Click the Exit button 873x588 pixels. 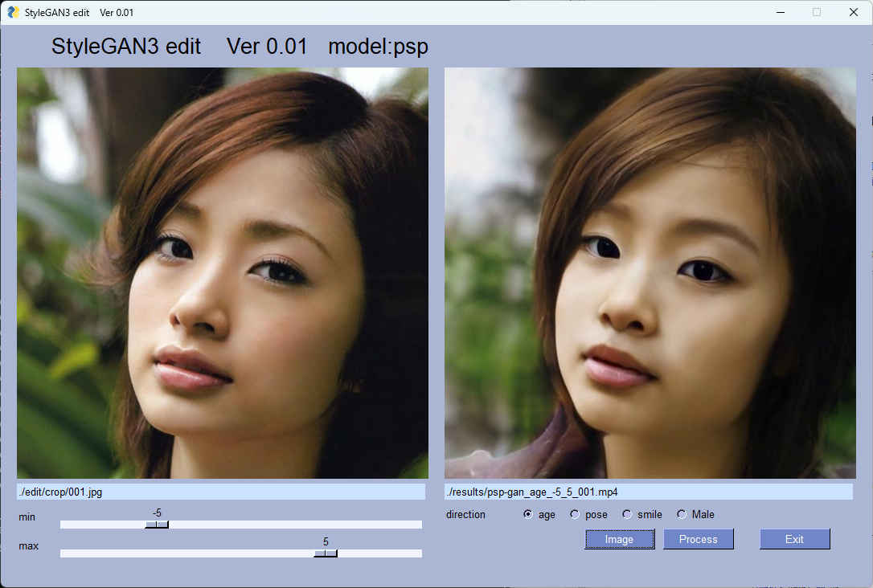click(x=794, y=539)
